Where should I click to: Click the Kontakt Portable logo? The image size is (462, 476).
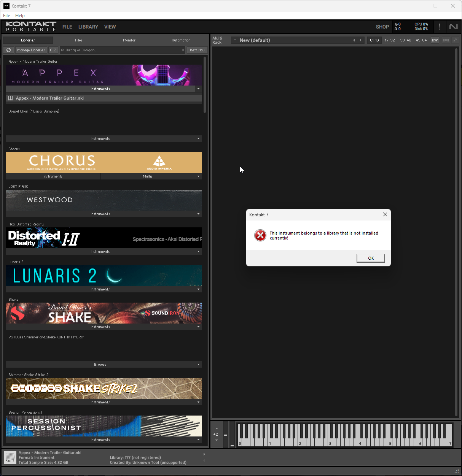click(31, 26)
